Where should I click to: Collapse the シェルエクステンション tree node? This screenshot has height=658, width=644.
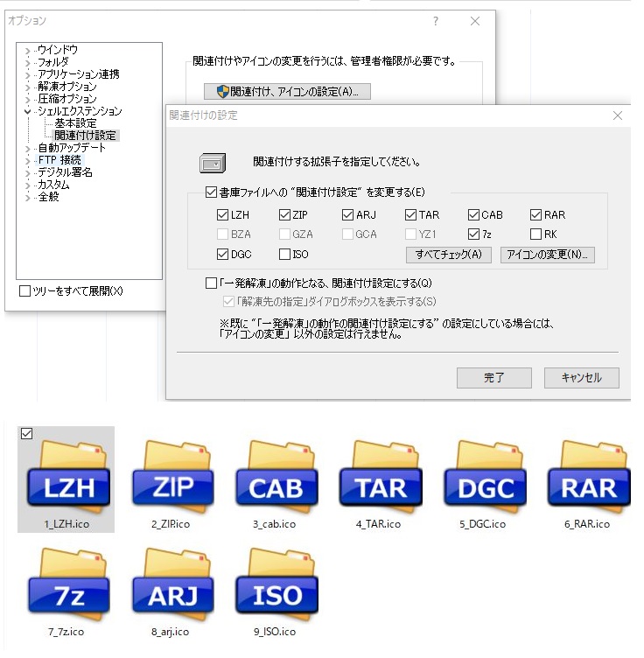(x=27, y=112)
